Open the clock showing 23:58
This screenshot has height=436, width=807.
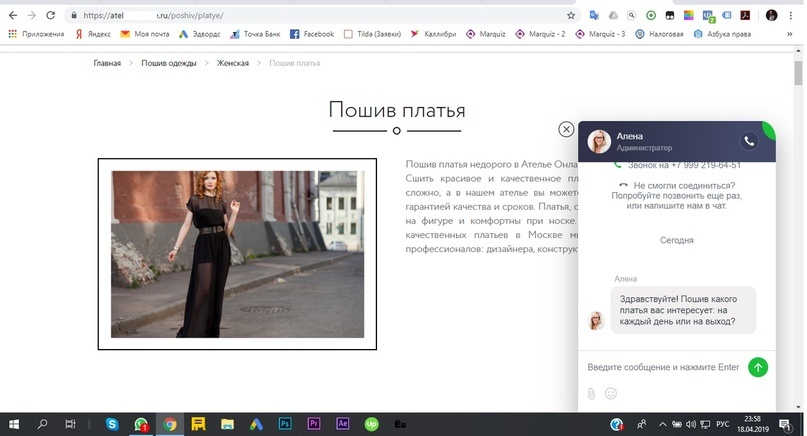pos(752,424)
